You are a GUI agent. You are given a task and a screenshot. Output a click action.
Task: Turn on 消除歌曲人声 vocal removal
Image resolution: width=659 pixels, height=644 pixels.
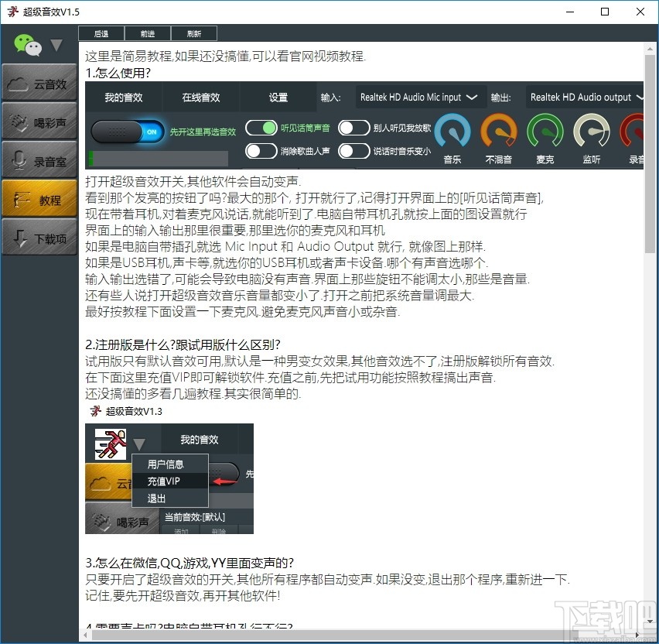pyautogui.click(x=261, y=150)
